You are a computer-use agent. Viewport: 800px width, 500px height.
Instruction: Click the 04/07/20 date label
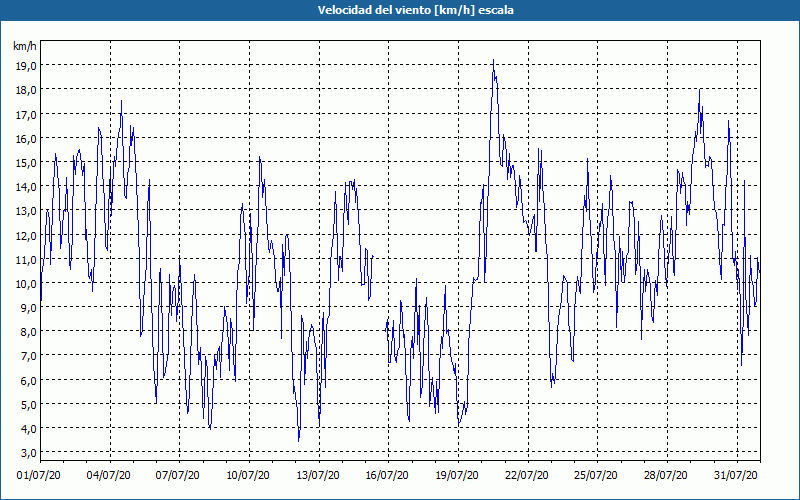click(x=109, y=476)
